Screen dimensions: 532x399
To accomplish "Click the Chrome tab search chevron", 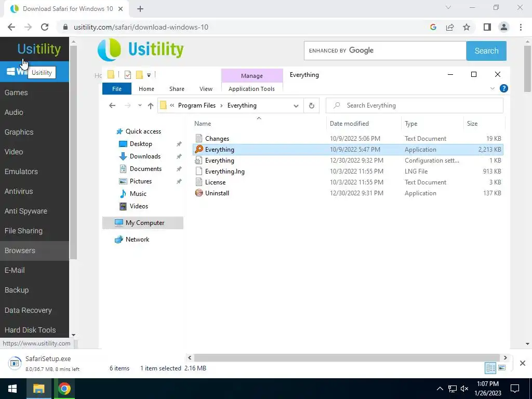I will coord(448,7).
